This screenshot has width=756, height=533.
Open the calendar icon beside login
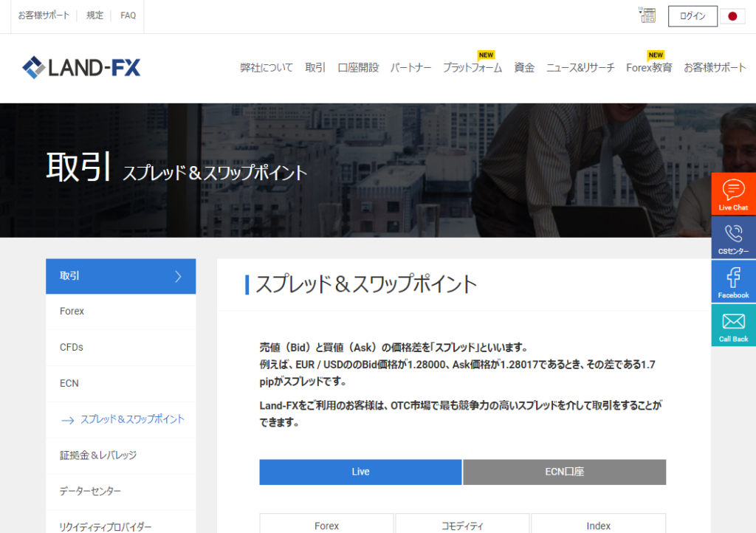pyautogui.click(x=647, y=16)
